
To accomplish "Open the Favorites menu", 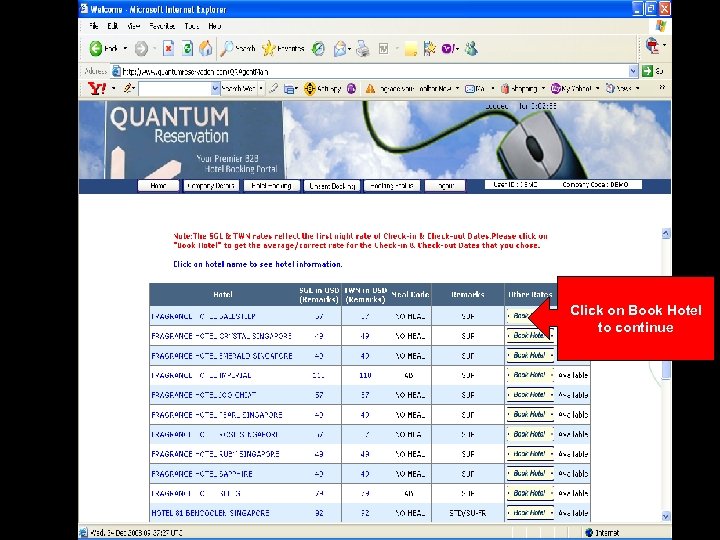I will pyautogui.click(x=162, y=26).
